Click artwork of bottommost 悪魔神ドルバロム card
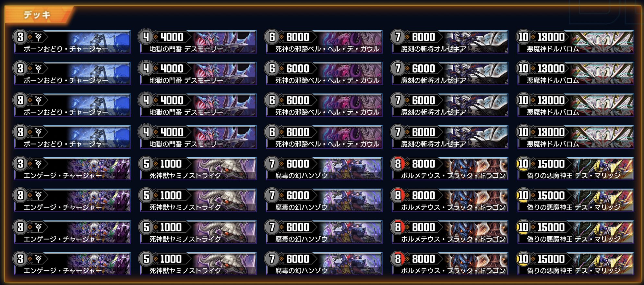The height and width of the screenshot is (285, 644). coord(602,136)
